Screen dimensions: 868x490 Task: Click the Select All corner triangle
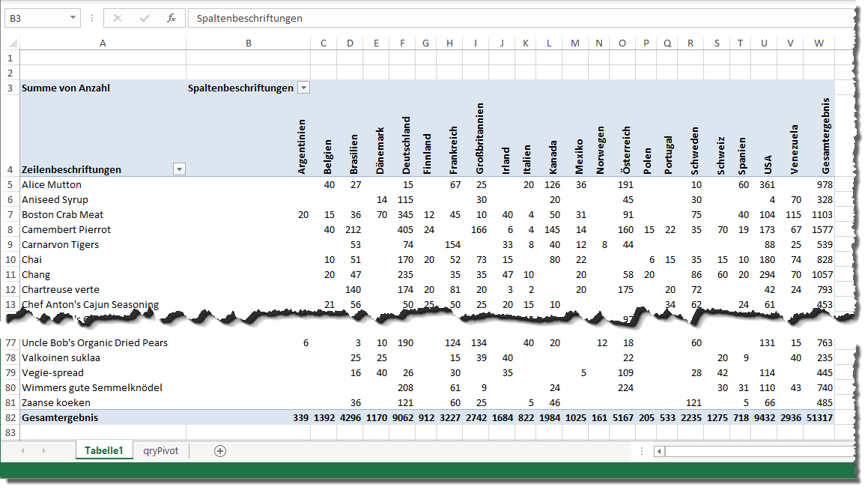10,43
